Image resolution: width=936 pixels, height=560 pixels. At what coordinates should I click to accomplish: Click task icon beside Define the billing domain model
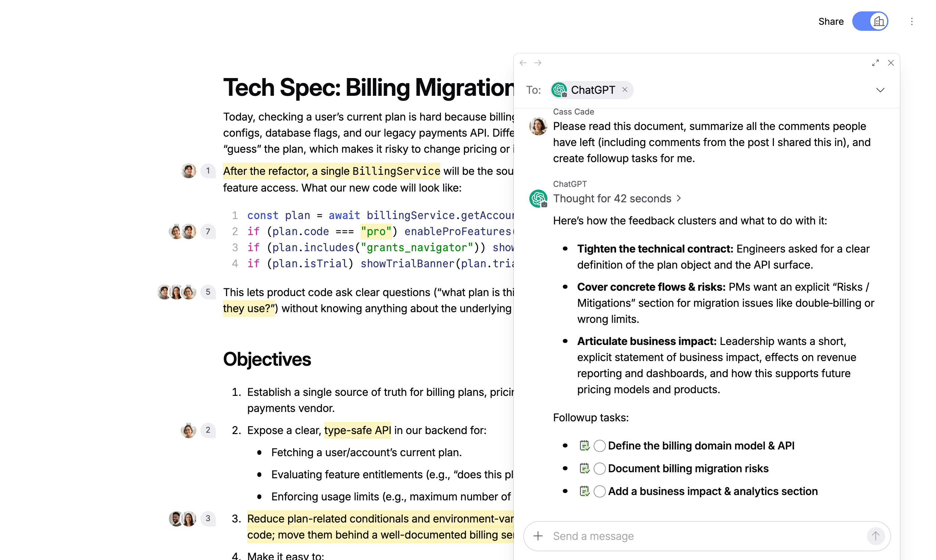click(x=584, y=446)
